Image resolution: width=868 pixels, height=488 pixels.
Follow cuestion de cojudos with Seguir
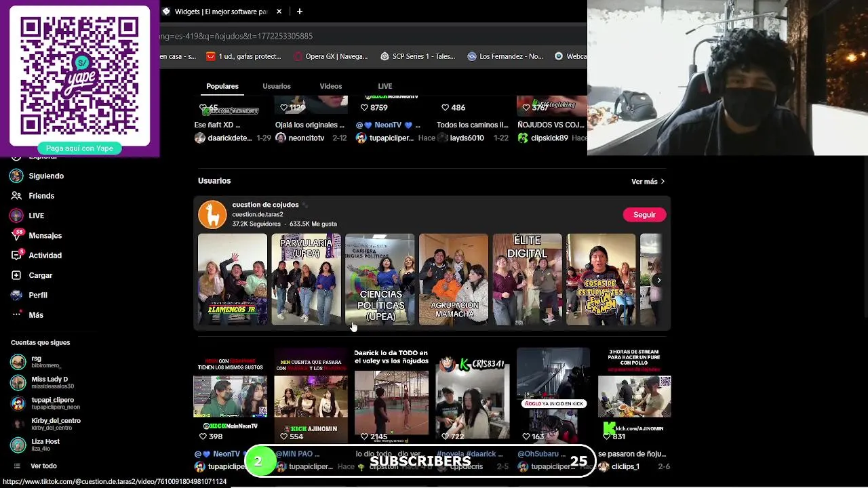644,215
